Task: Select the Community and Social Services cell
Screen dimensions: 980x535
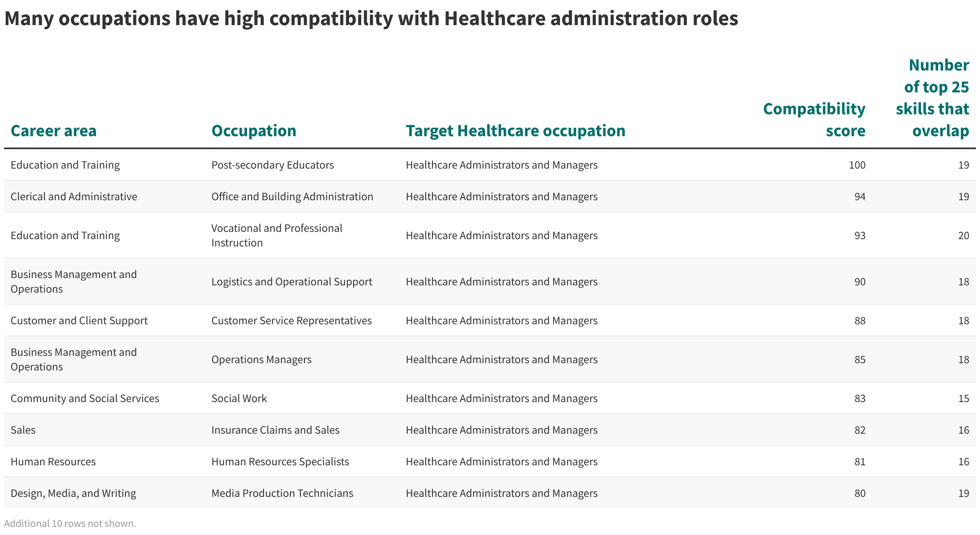Action: tap(85, 398)
